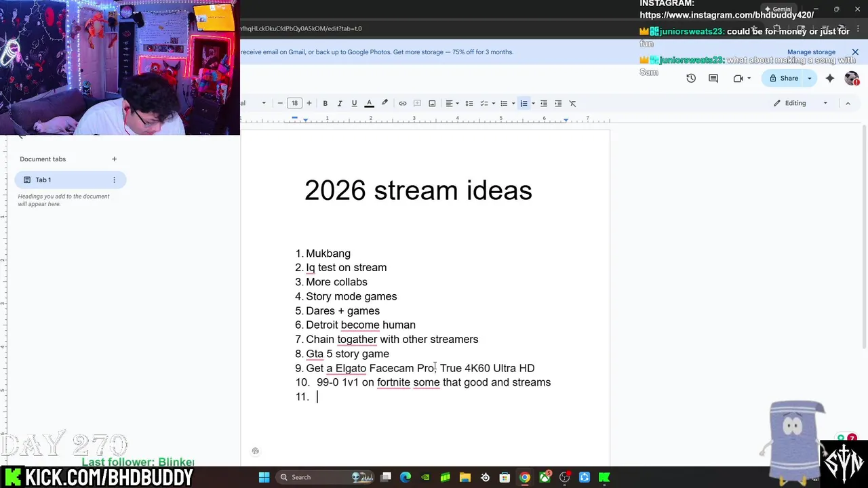The height and width of the screenshot is (488, 868).
Task: Click the 'Dares + games' list item
Action: tap(342, 310)
